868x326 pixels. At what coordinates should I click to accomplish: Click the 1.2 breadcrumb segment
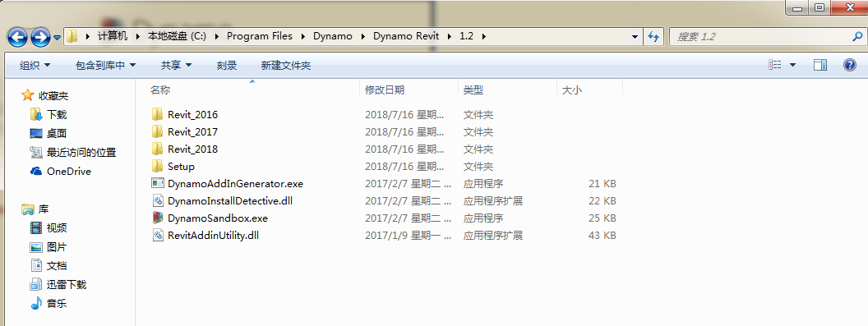(467, 36)
